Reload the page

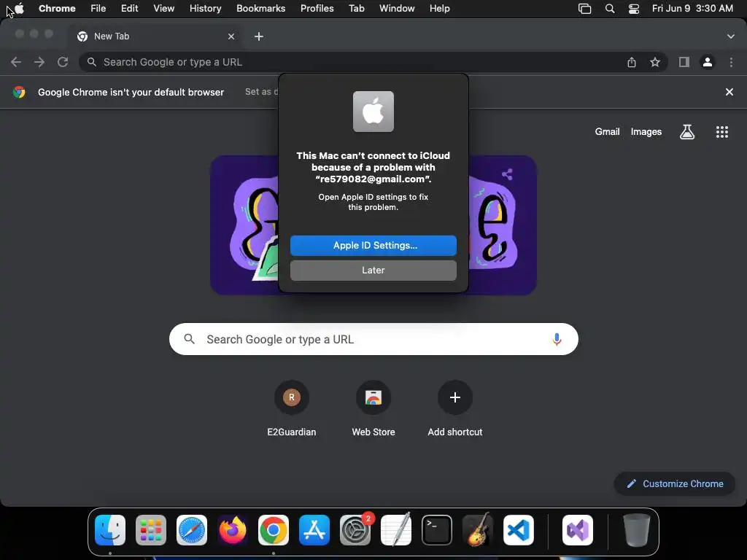tap(63, 62)
